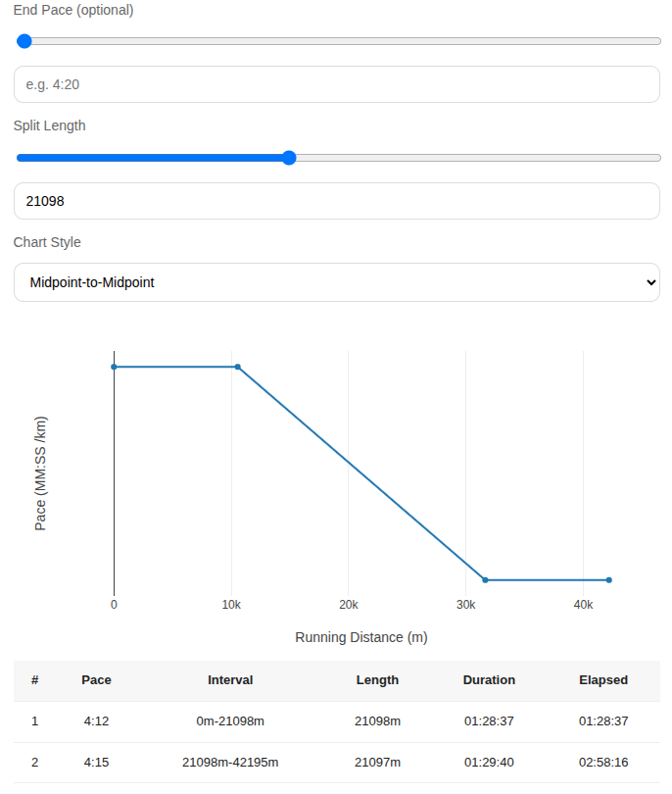Click the Interval column header
Image resolution: width=672 pixels, height=794 pixels.
pyautogui.click(x=230, y=679)
